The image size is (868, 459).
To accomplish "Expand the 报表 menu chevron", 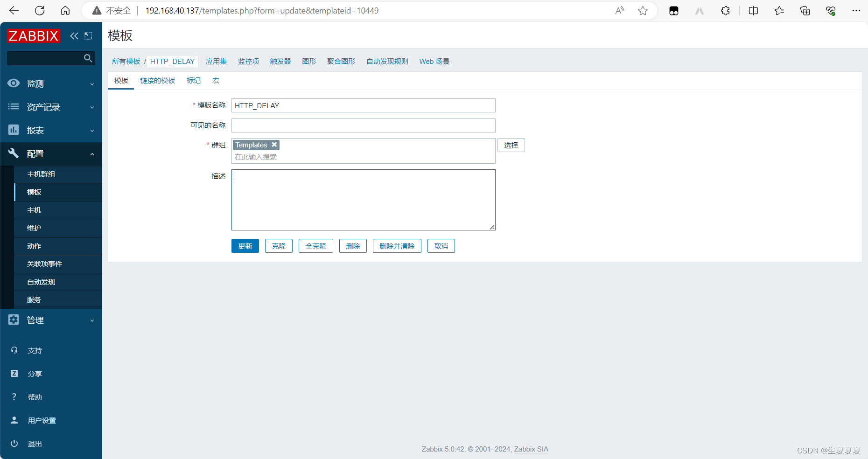I will [92, 131].
